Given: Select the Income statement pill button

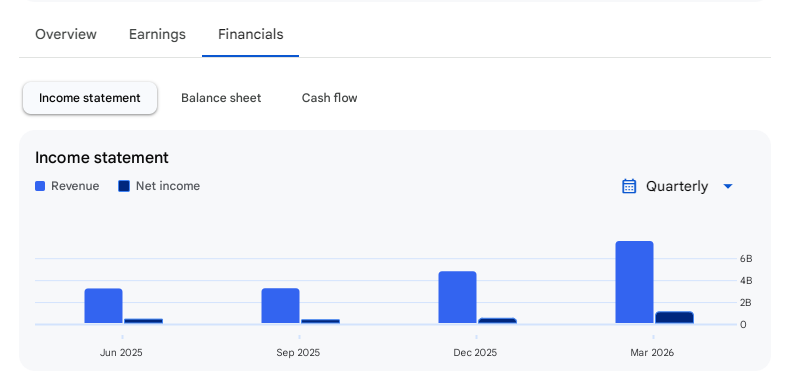Looking at the screenshot, I should pos(90,98).
